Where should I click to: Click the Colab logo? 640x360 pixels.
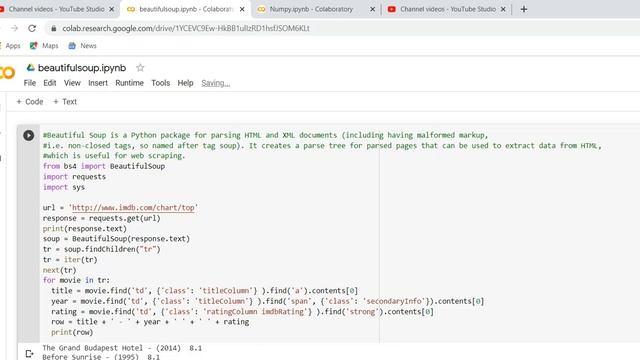tap(7, 73)
